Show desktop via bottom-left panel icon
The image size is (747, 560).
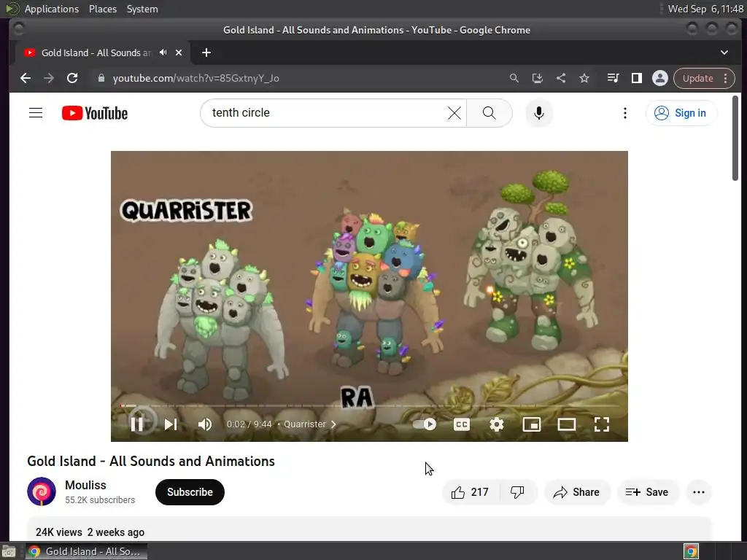click(9, 551)
